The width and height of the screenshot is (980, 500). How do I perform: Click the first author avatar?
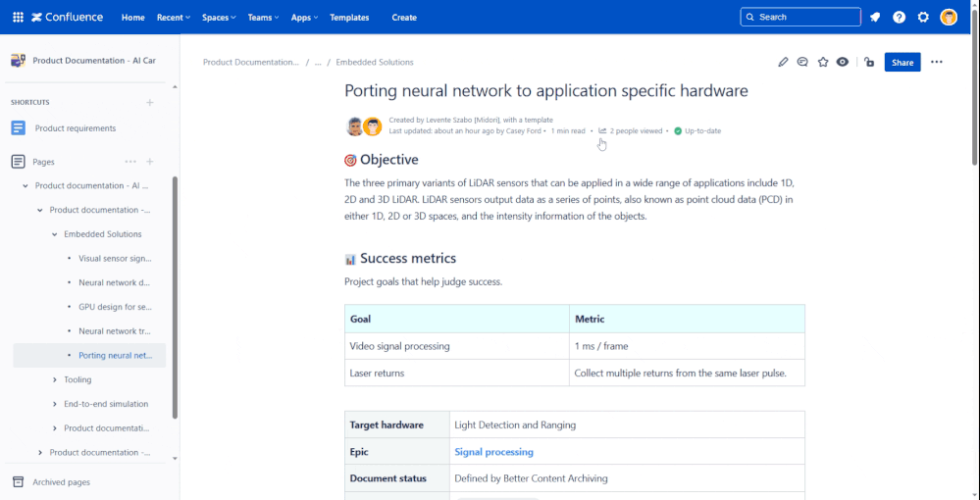click(355, 126)
